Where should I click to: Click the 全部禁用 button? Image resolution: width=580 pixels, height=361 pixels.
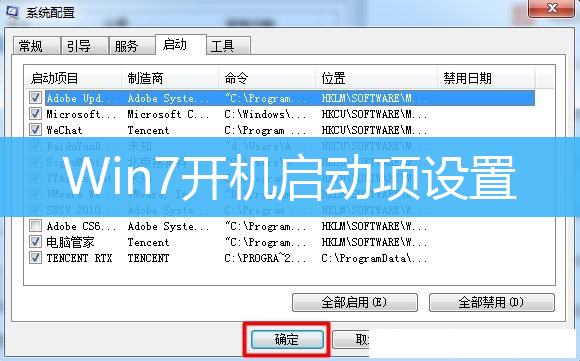492,303
